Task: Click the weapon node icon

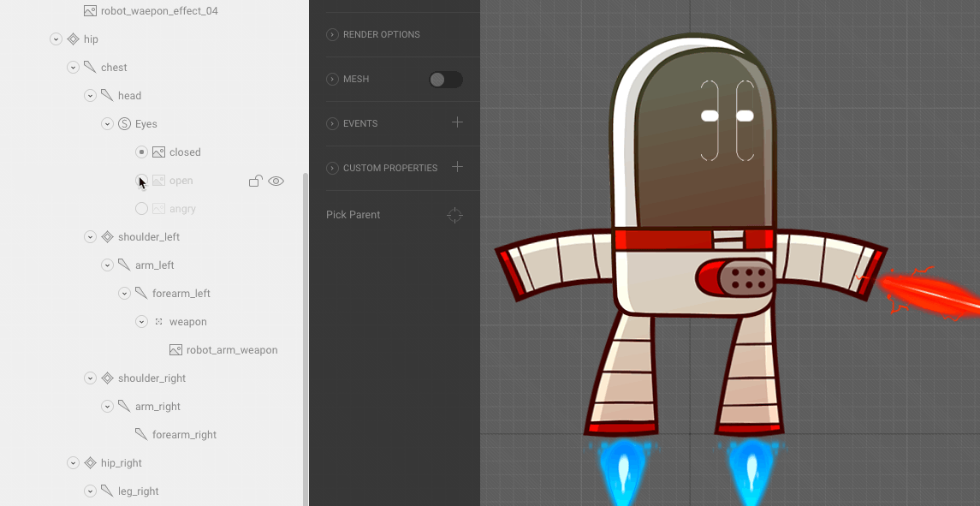Action: (x=158, y=322)
